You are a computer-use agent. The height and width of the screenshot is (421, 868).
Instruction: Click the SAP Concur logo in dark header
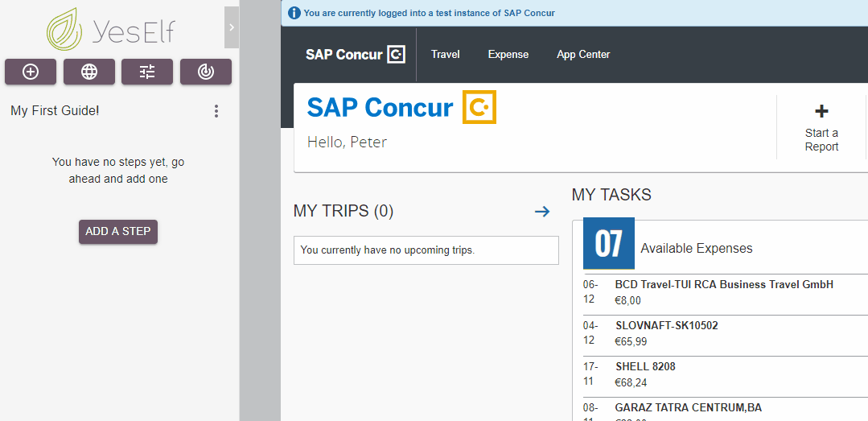pos(356,54)
